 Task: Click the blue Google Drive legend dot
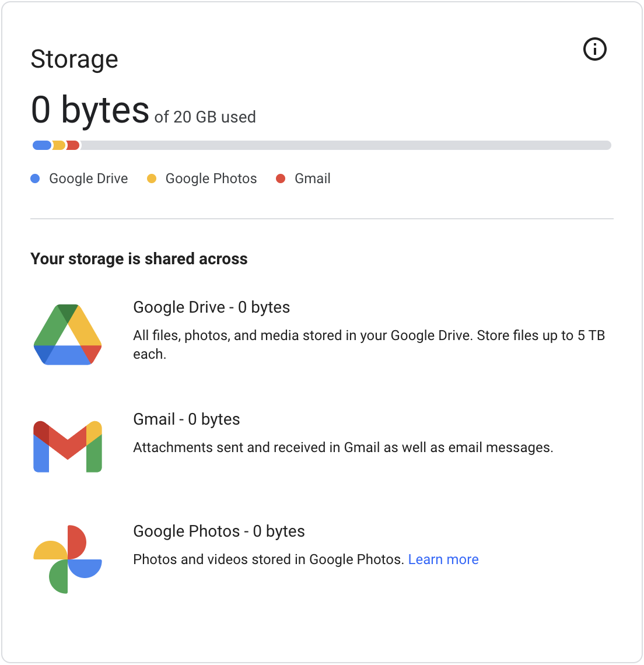(35, 179)
